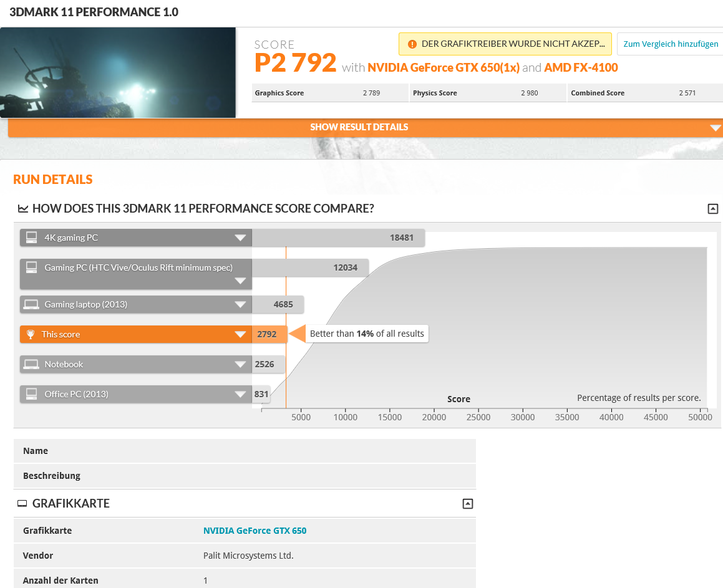Click the Graphics Score value 2 789

pyautogui.click(x=371, y=93)
